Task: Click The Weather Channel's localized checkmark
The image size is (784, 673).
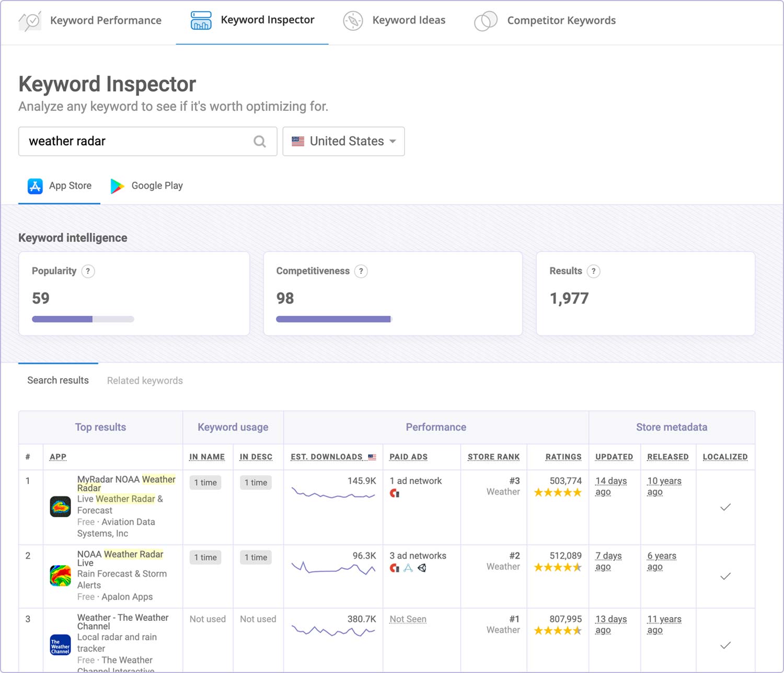Action: click(725, 646)
